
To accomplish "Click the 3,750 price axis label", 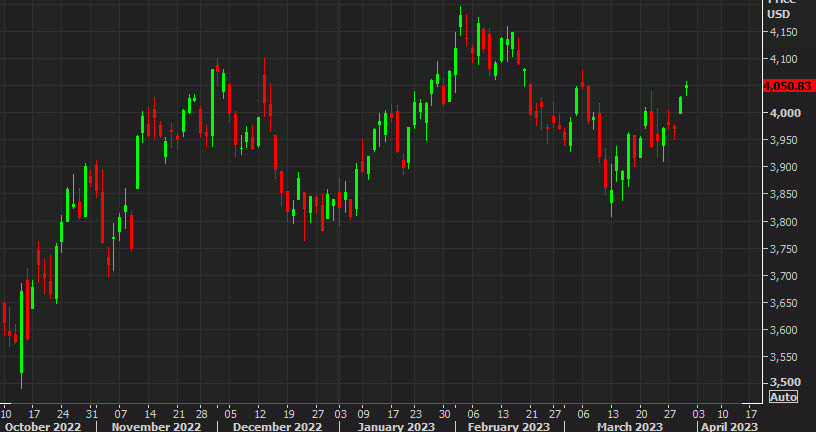I will (783, 249).
